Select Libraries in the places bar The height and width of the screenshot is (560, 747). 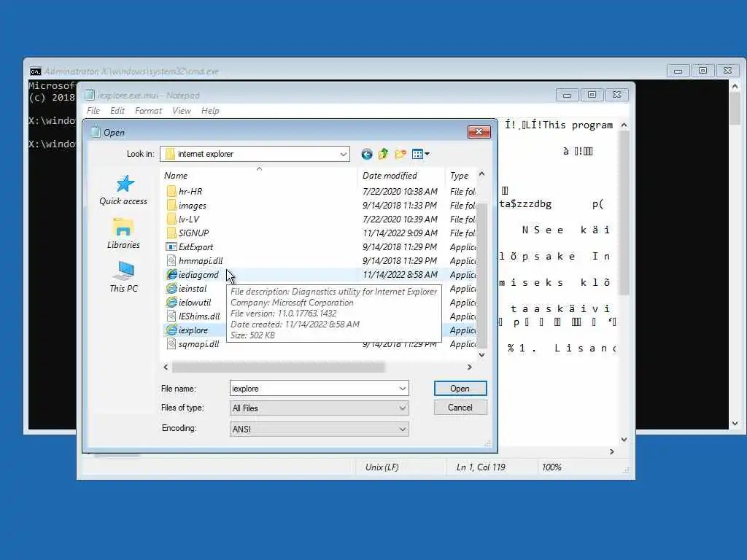(123, 234)
